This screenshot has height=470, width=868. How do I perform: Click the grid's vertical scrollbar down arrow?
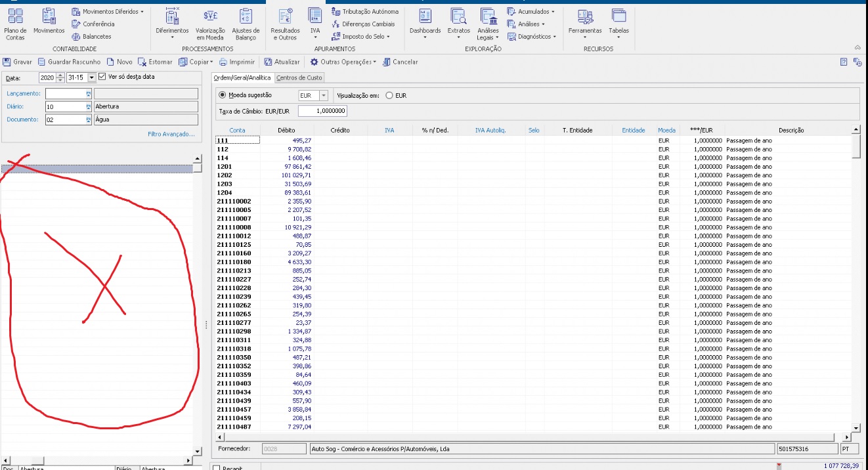tap(855, 428)
